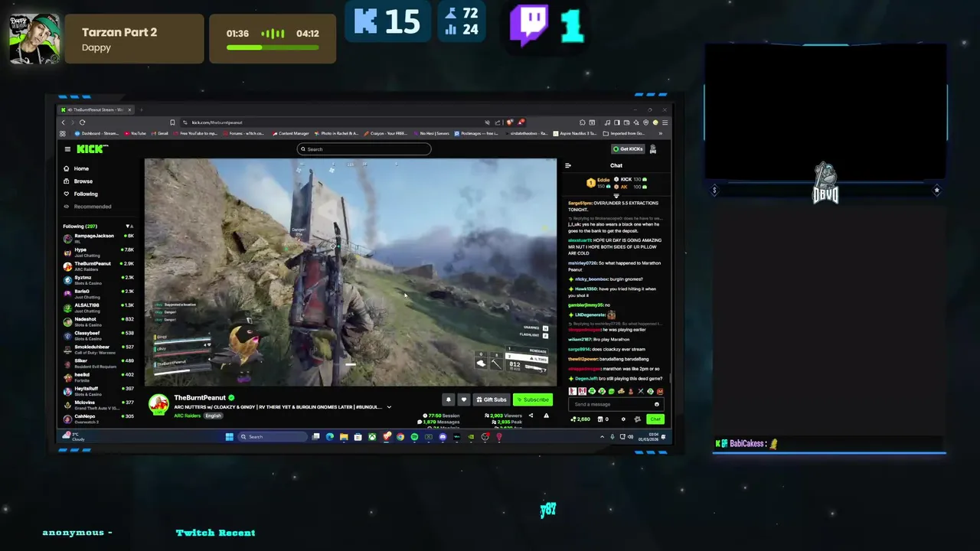Viewport: 980px width, 551px height.
Task: Open the Xbox app from the taskbar
Action: [372, 437]
